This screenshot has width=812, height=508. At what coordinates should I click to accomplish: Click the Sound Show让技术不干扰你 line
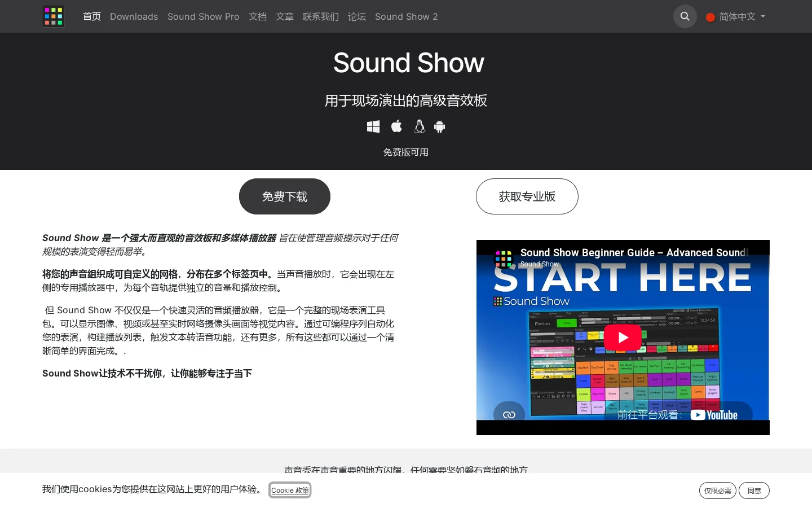[x=147, y=373]
